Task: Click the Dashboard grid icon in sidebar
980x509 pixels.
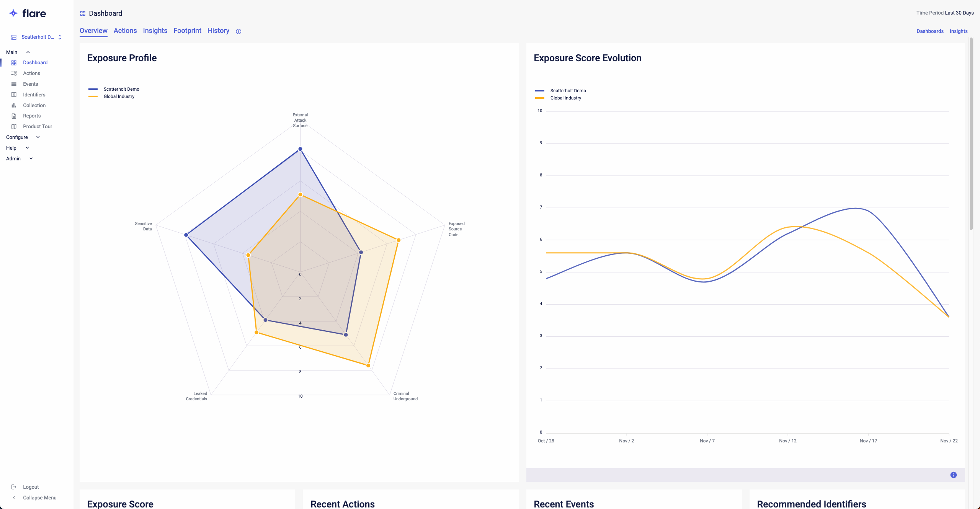Action: pyautogui.click(x=14, y=63)
